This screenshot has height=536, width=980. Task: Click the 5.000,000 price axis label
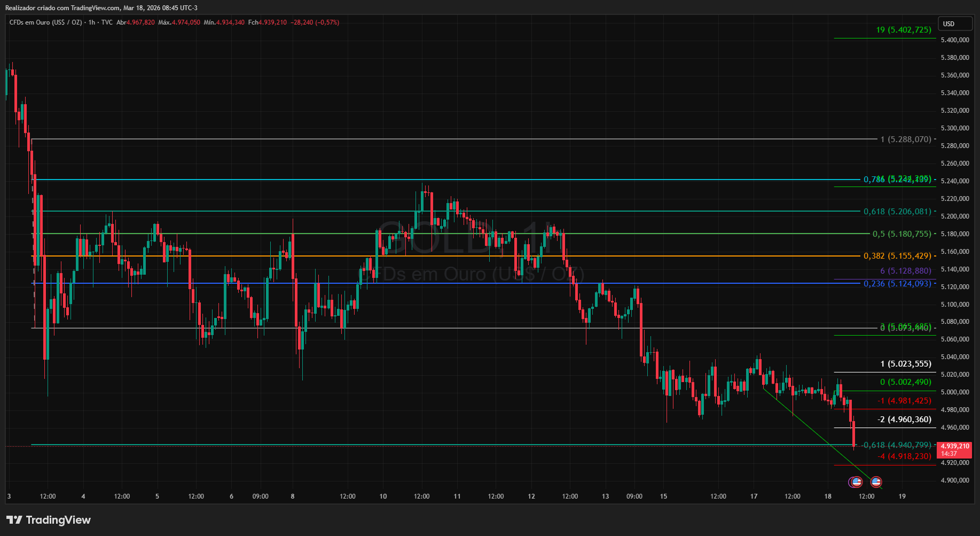click(x=955, y=392)
